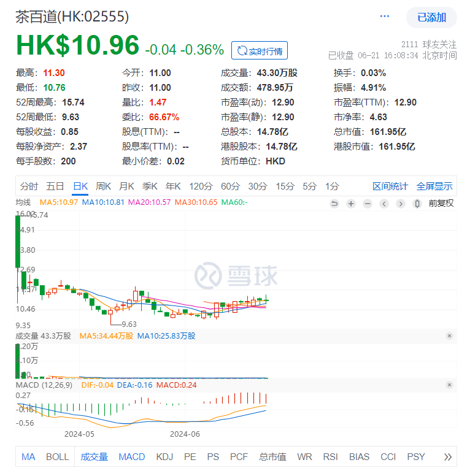The image size is (470, 476).
Task: Enable the PE indicator
Action: pyautogui.click(x=190, y=457)
